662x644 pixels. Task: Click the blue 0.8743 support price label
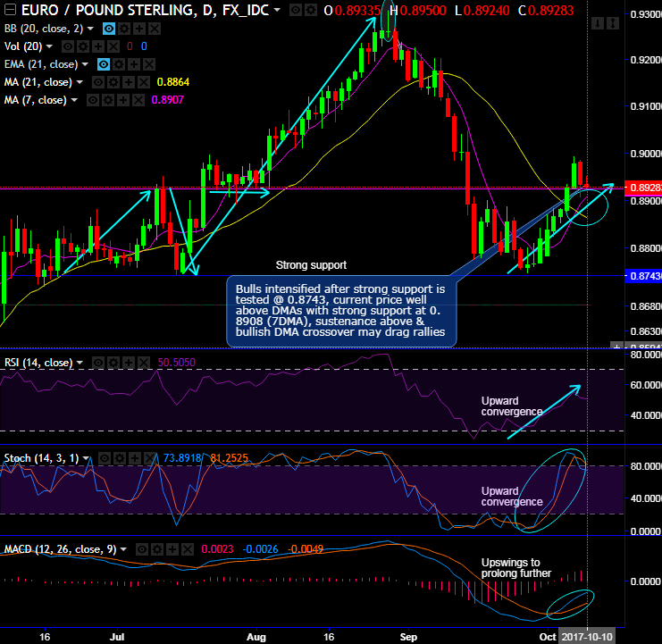(643, 276)
